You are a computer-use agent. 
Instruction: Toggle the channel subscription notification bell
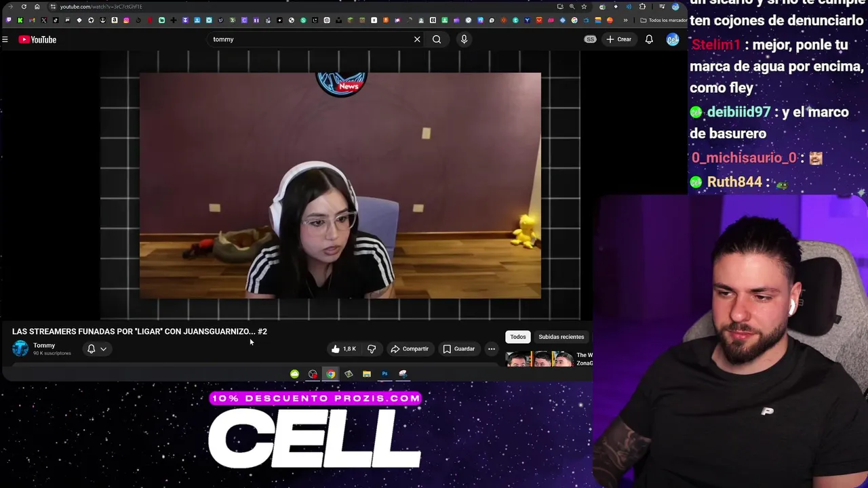point(91,349)
